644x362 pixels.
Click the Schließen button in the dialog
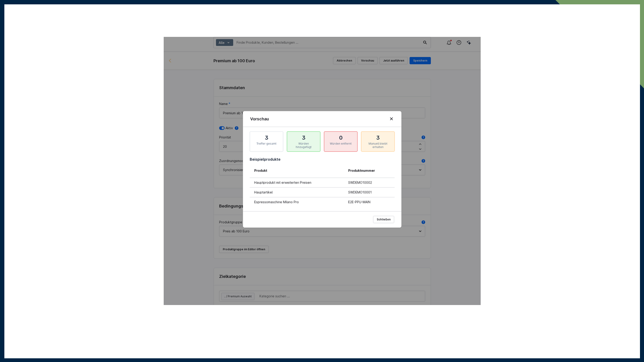tap(383, 220)
